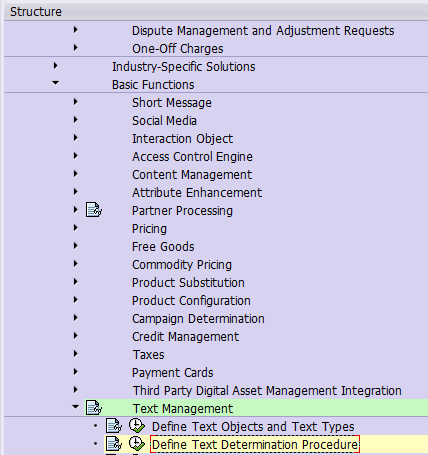Collapse the Text Management node
The height and width of the screenshot is (455, 428).
point(76,406)
